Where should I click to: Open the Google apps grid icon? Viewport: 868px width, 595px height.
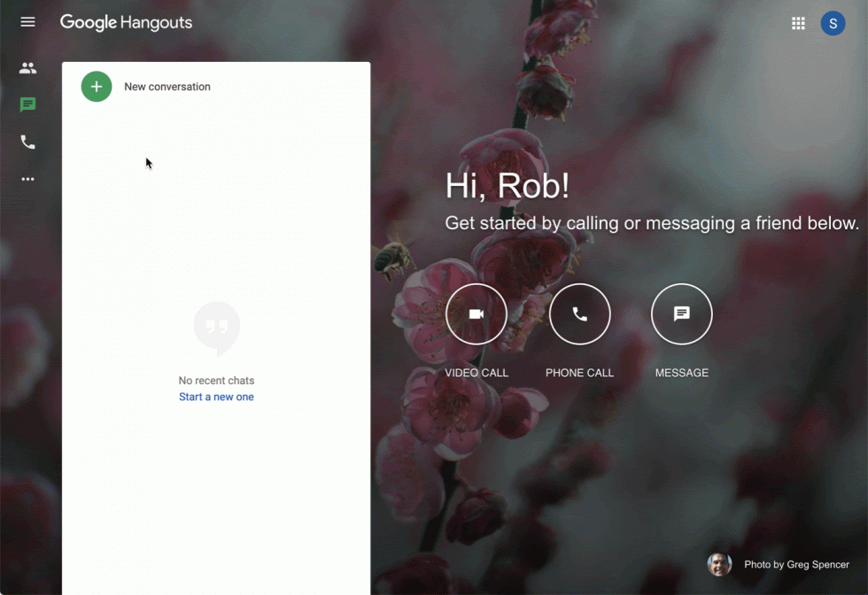point(797,23)
